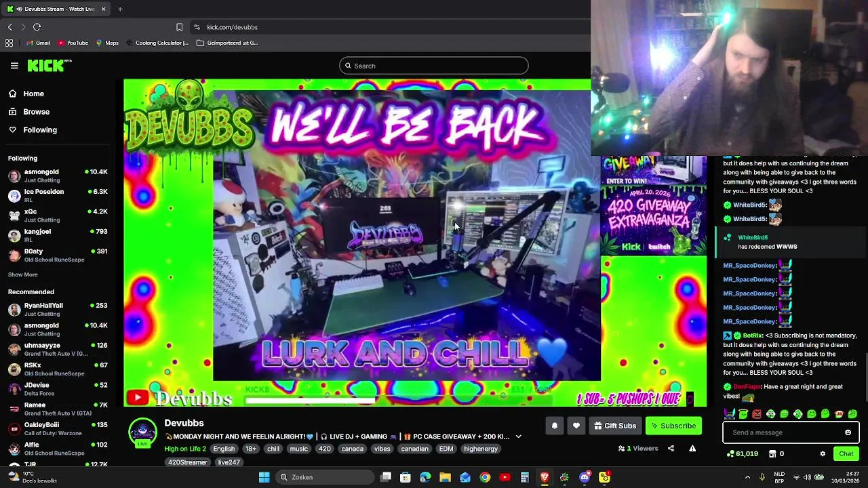Viewport: 868px width, 488px height.
Task: Open Discord from the taskbar
Action: point(585,477)
